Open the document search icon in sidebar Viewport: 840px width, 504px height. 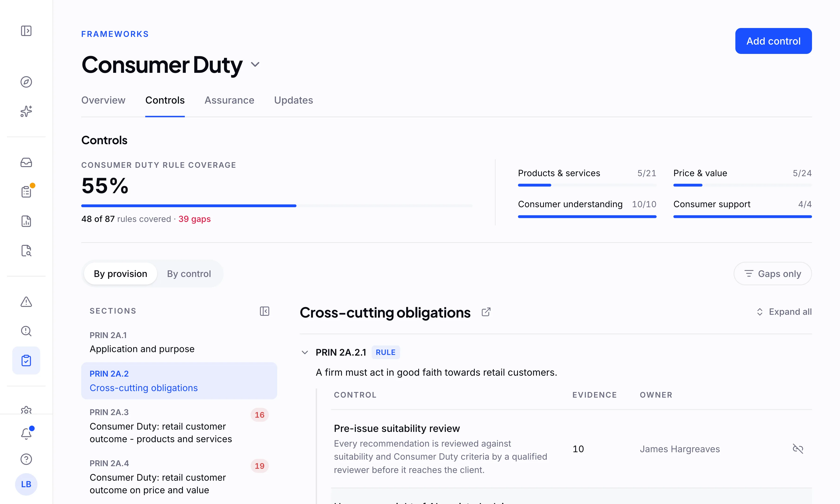coord(26,251)
